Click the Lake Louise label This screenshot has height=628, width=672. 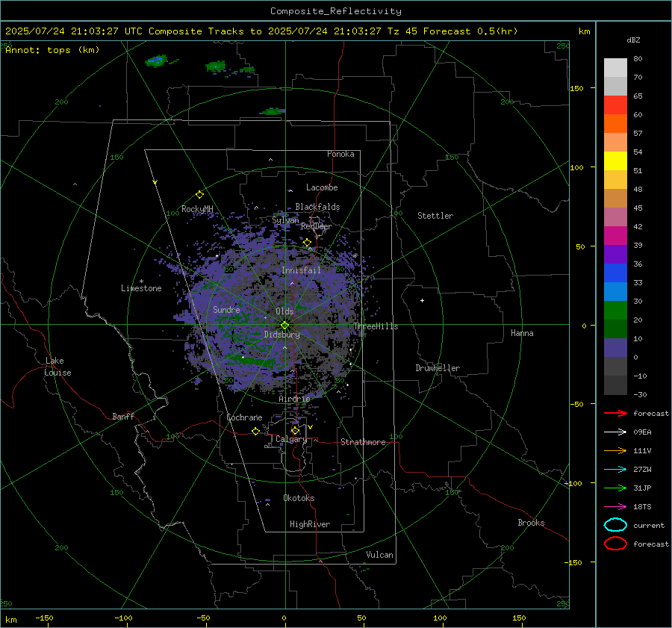pos(57,367)
